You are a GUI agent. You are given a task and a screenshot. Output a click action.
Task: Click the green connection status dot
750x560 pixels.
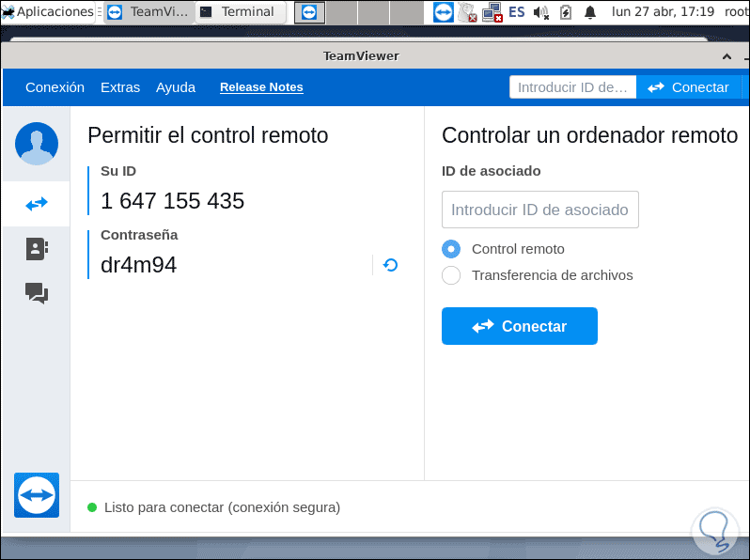[x=92, y=507]
